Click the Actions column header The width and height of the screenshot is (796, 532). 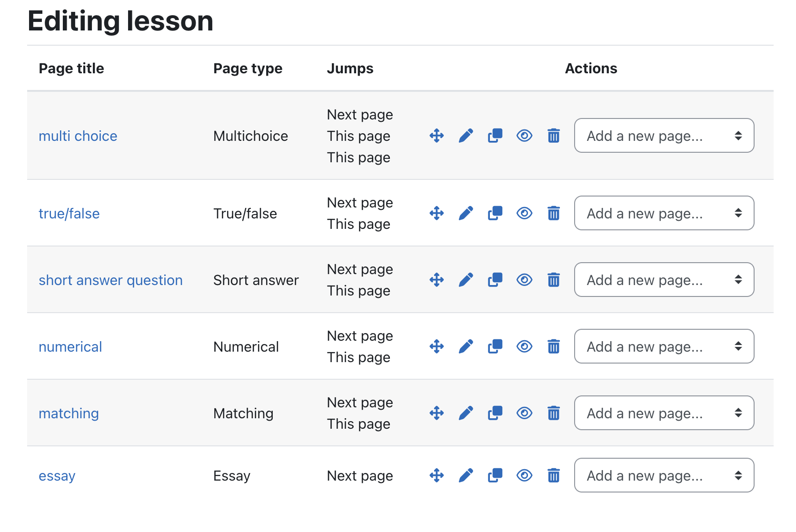(591, 69)
